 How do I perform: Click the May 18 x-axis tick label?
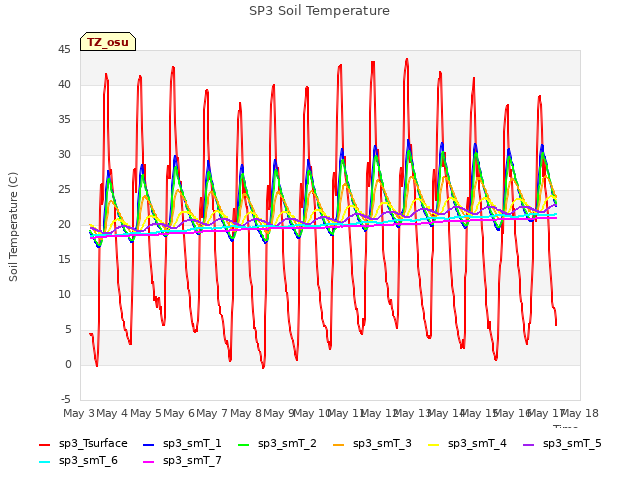[x=580, y=413]
